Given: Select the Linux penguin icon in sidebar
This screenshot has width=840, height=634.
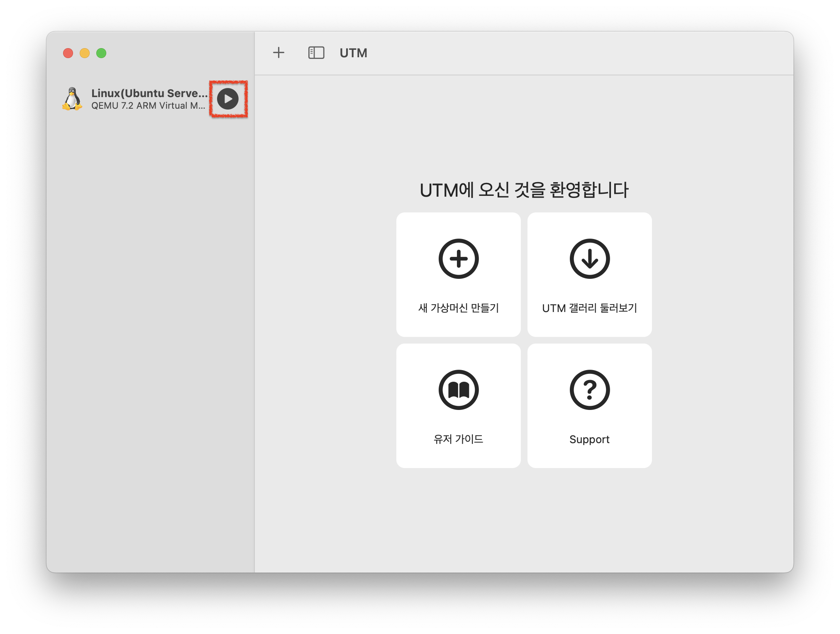Looking at the screenshot, I should [x=72, y=99].
